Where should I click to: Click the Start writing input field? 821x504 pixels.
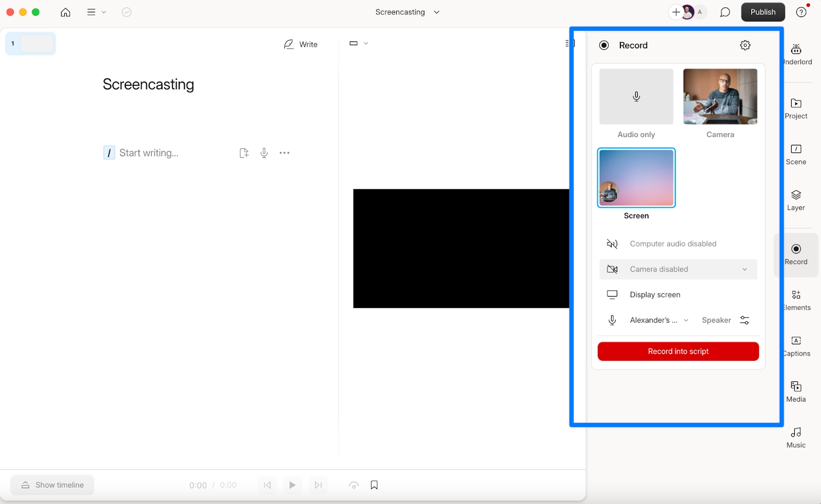click(x=149, y=153)
